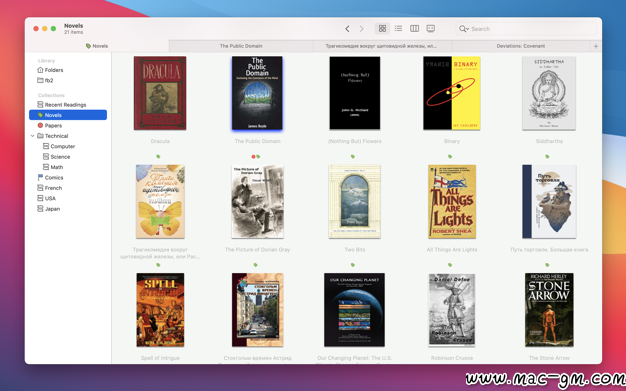Select the Science collection

[56, 157]
